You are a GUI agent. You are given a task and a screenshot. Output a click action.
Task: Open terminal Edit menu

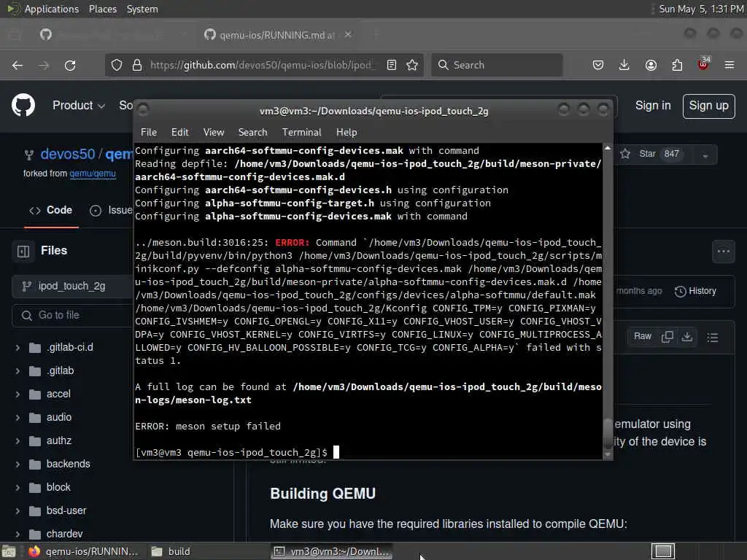point(179,133)
